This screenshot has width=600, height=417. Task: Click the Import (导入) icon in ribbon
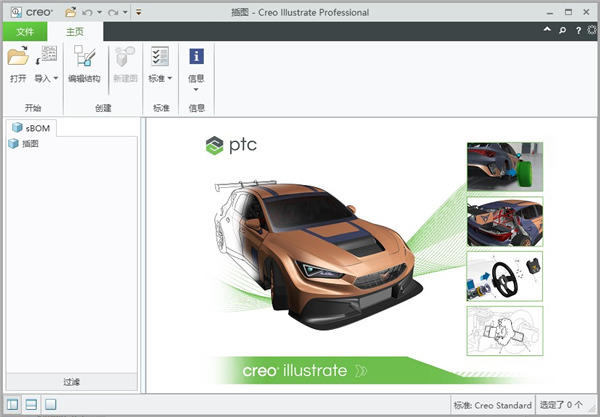(46, 57)
